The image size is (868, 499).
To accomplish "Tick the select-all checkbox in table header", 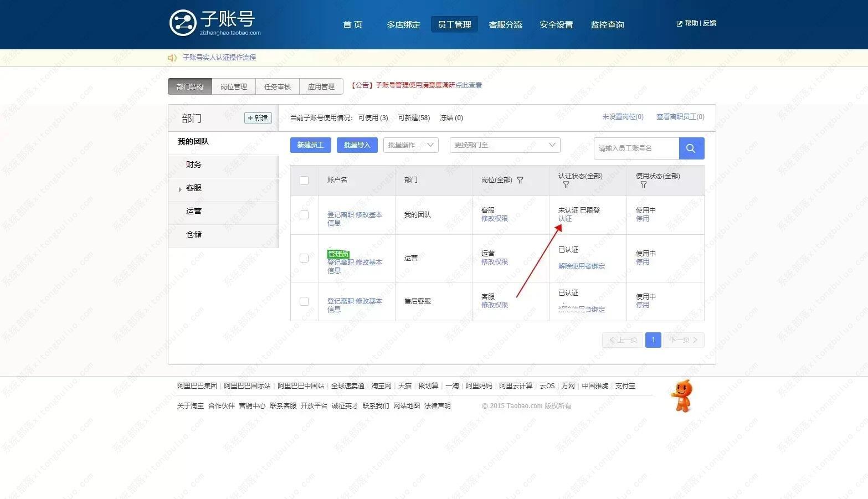I will (304, 180).
